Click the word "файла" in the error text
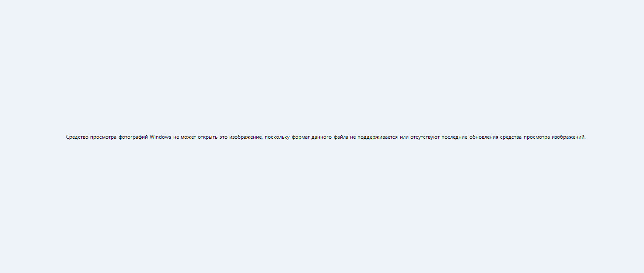Viewport: 644px width, 273px height. point(341,137)
